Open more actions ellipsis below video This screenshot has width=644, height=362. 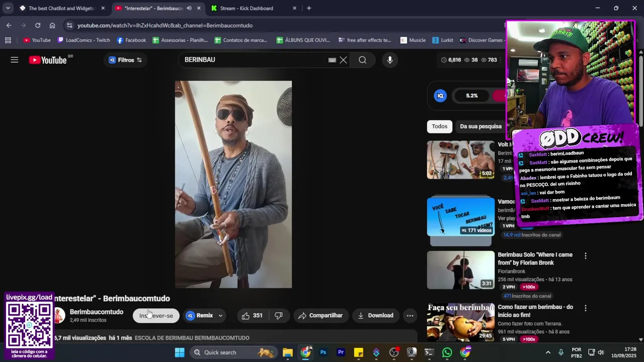point(410,316)
